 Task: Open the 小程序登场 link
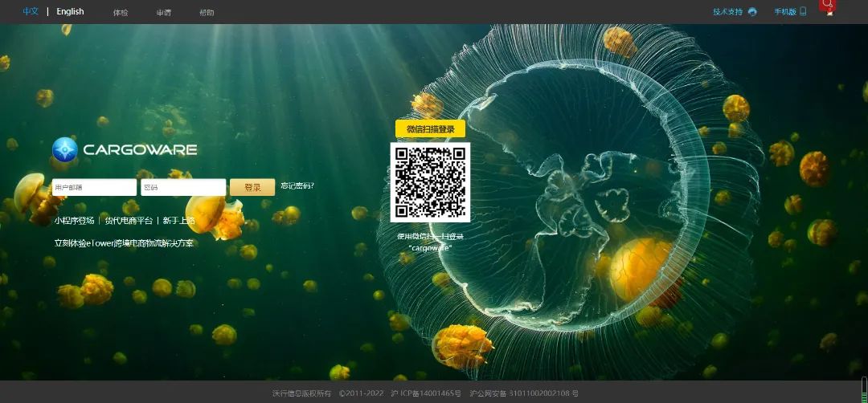click(74, 221)
